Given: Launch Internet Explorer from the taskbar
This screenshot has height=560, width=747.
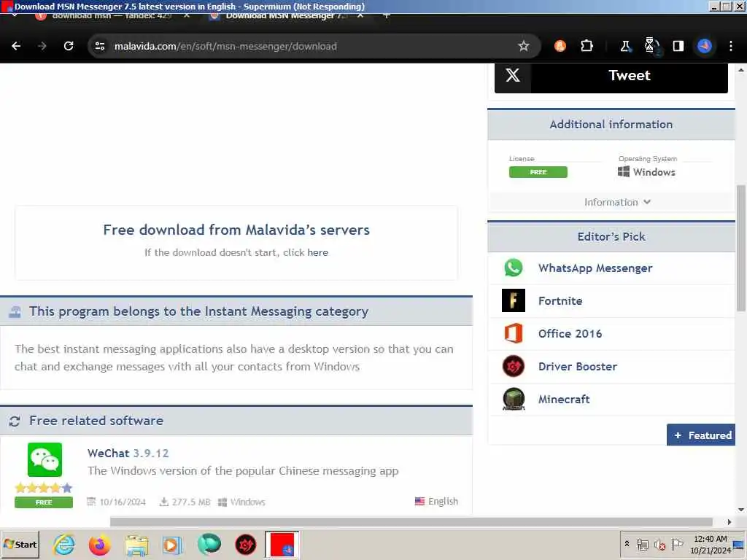Looking at the screenshot, I should (x=64, y=544).
